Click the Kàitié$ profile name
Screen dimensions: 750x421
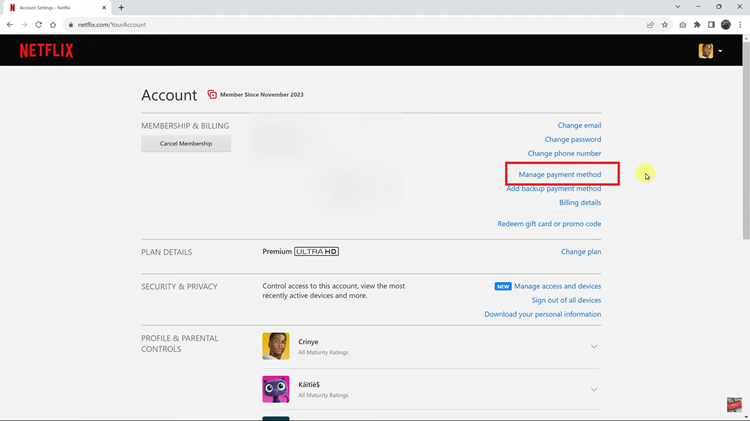(309, 385)
